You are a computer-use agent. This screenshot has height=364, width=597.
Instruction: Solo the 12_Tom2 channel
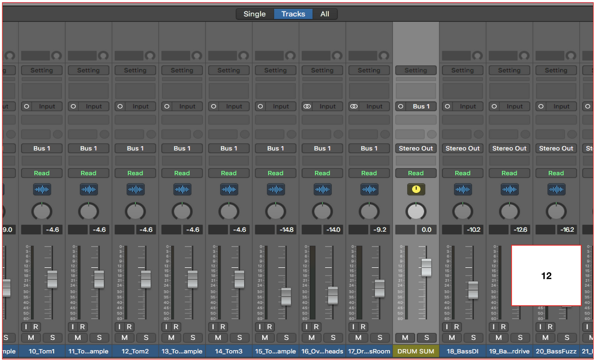click(x=146, y=338)
